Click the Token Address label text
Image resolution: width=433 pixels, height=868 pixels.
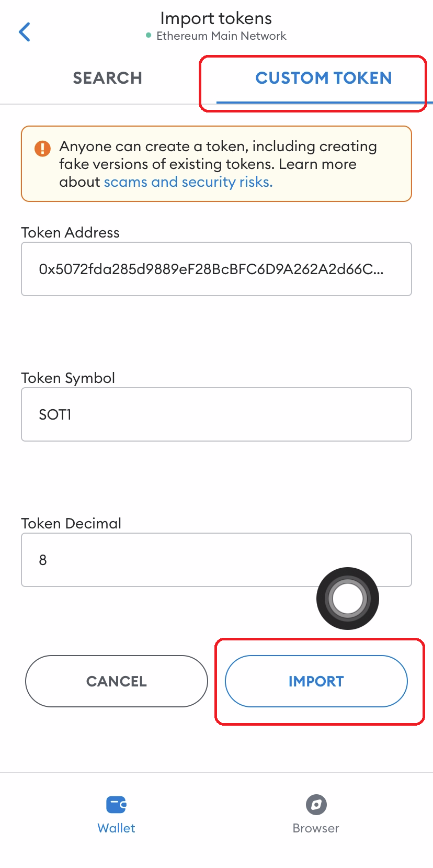pyautogui.click(x=70, y=232)
